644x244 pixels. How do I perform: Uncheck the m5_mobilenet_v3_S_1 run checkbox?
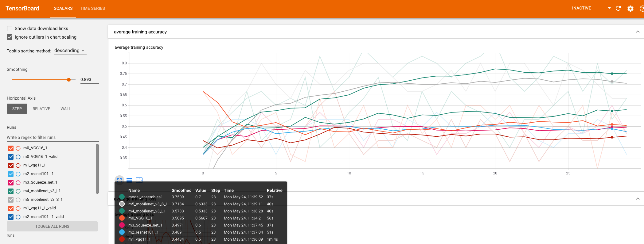(x=11, y=200)
